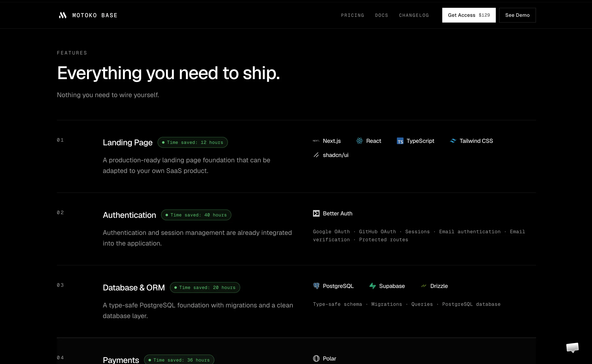
Task: Click the Drizzle tech label
Action: (x=439, y=286)
